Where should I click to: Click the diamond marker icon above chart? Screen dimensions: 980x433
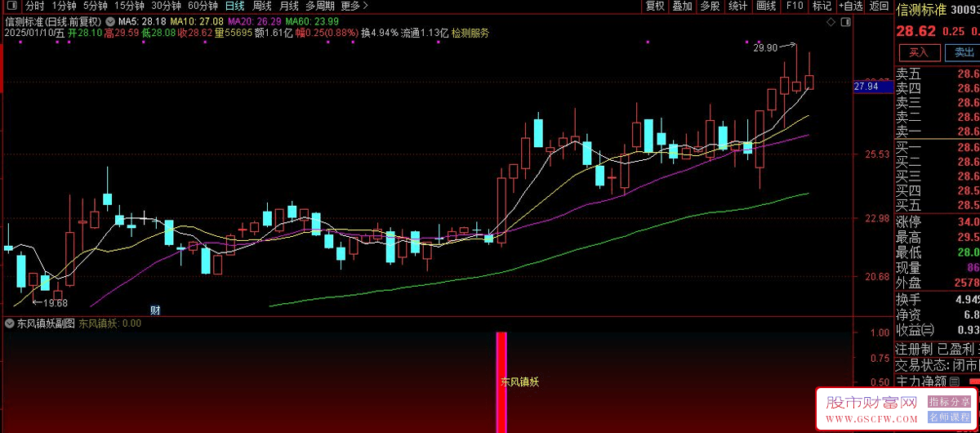[x=830, y=20]
